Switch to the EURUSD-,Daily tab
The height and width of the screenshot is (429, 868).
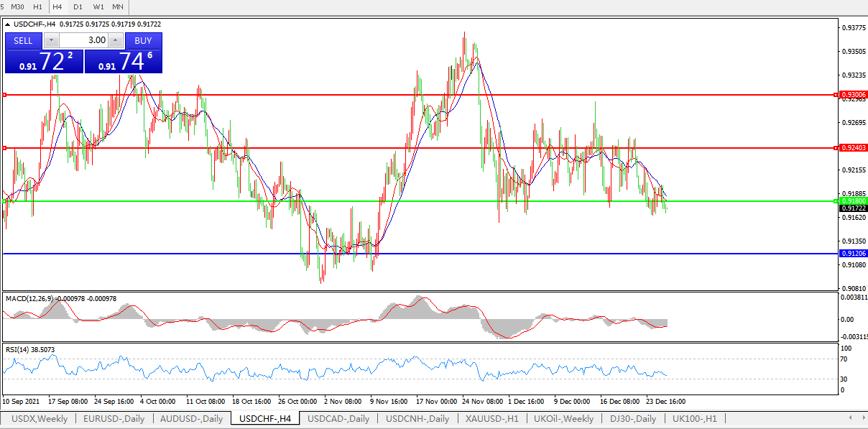(114, 418)
